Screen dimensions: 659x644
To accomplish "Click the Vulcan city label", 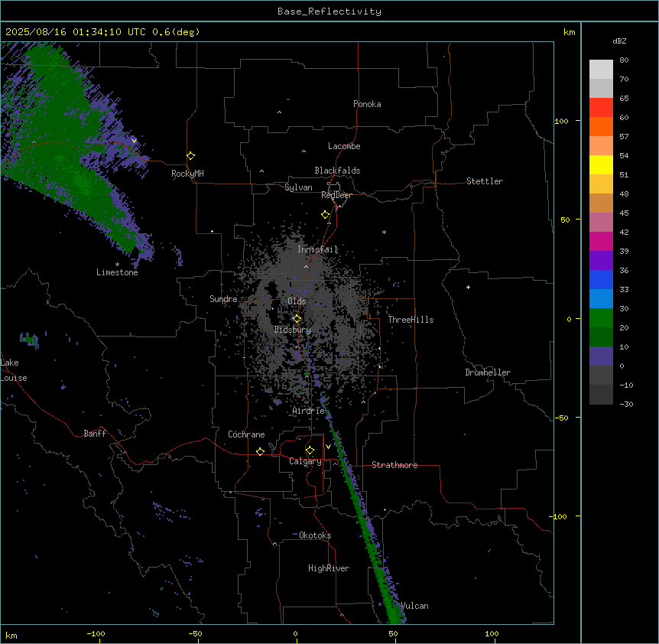I will tap(414, 606).
